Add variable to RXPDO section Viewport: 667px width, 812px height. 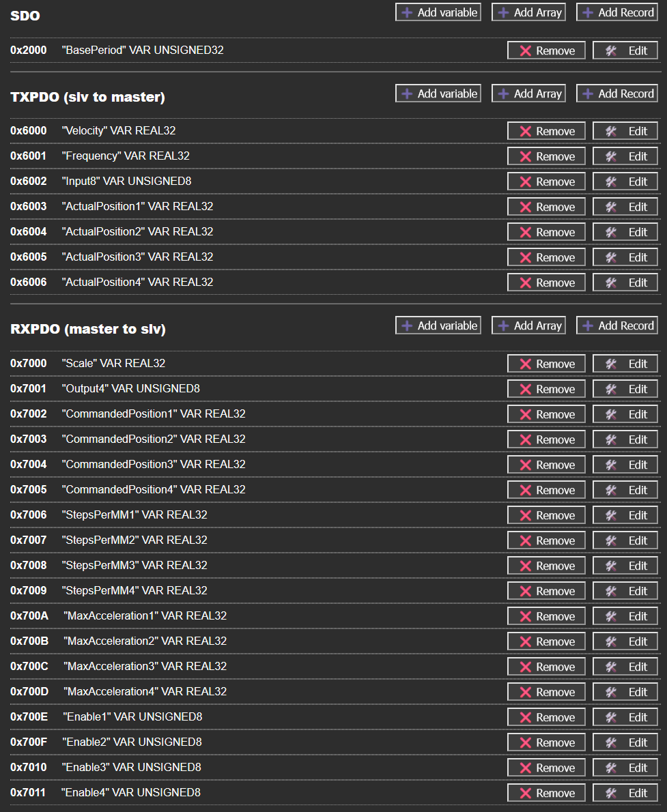(438, 325)
